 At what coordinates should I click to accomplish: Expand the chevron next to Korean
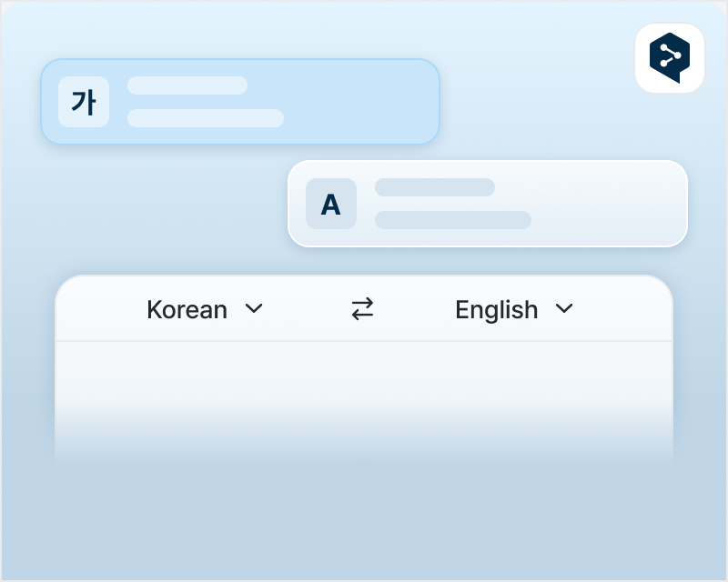[x=255, y=309]
